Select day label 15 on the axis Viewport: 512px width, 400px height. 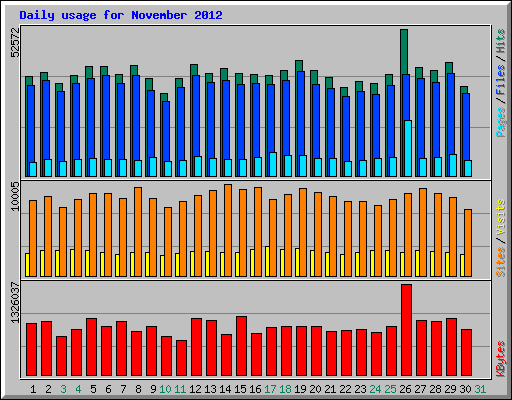[240, 389]
